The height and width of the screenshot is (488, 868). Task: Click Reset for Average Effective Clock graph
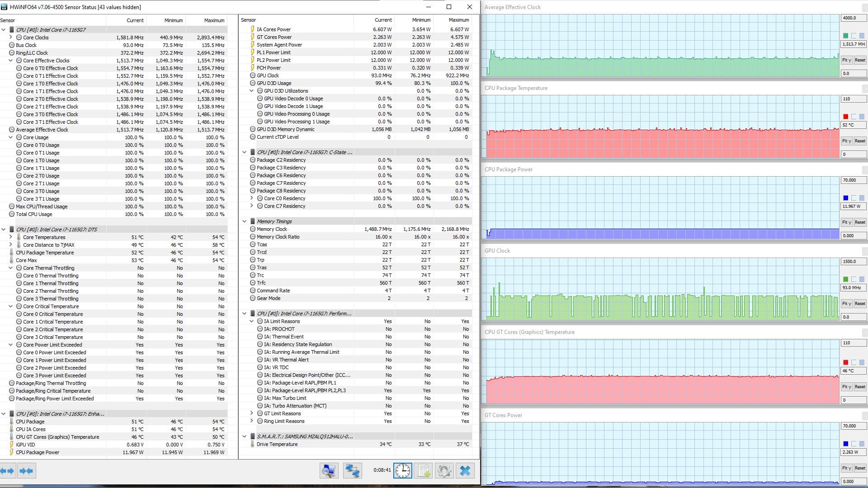860,60
